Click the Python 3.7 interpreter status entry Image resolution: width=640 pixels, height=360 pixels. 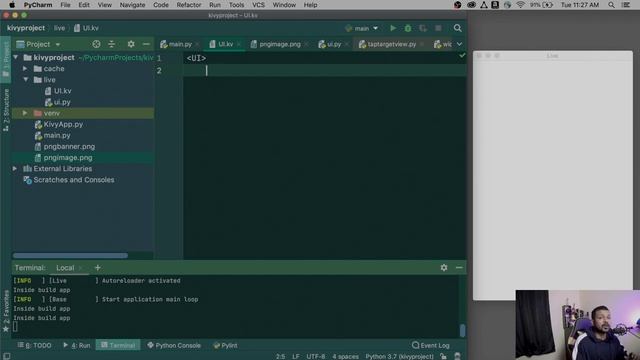399,356
